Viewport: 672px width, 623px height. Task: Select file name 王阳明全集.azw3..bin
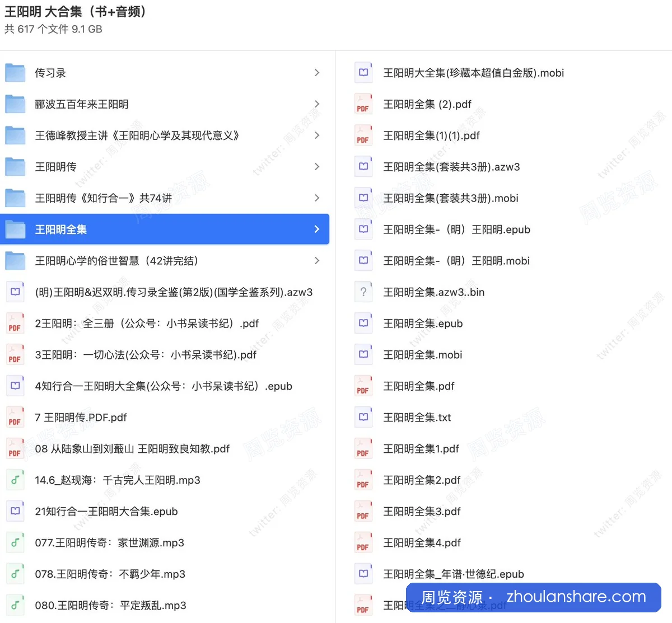coord(434,292)
